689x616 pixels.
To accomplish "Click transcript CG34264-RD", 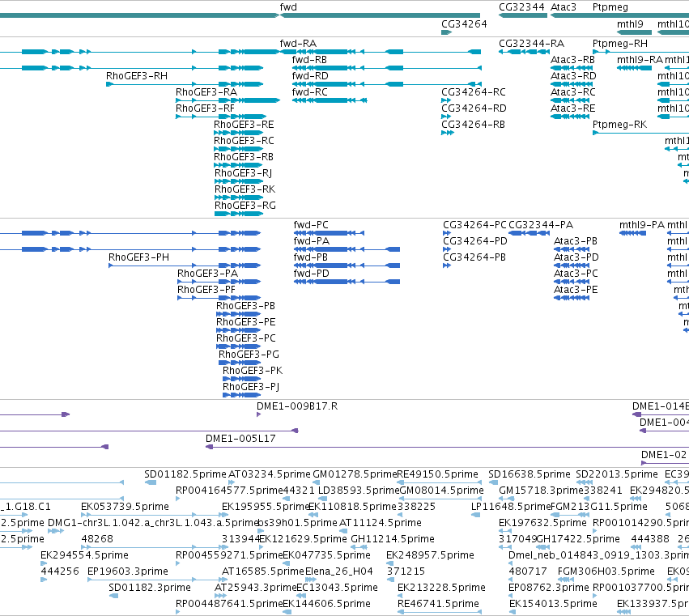I will point(446,117).
